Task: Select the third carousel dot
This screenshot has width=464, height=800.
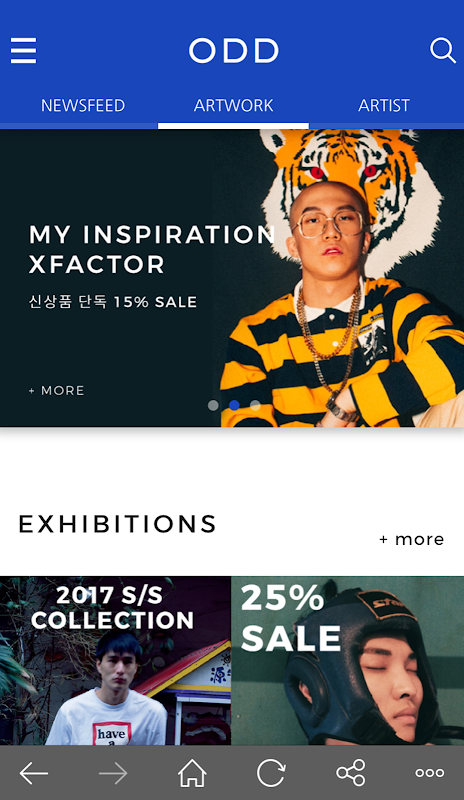Action: (x=255, y=405)
